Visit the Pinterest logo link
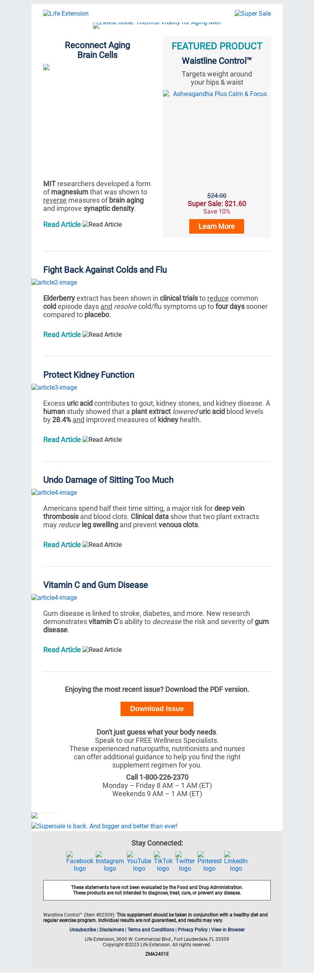 point(210,862)
